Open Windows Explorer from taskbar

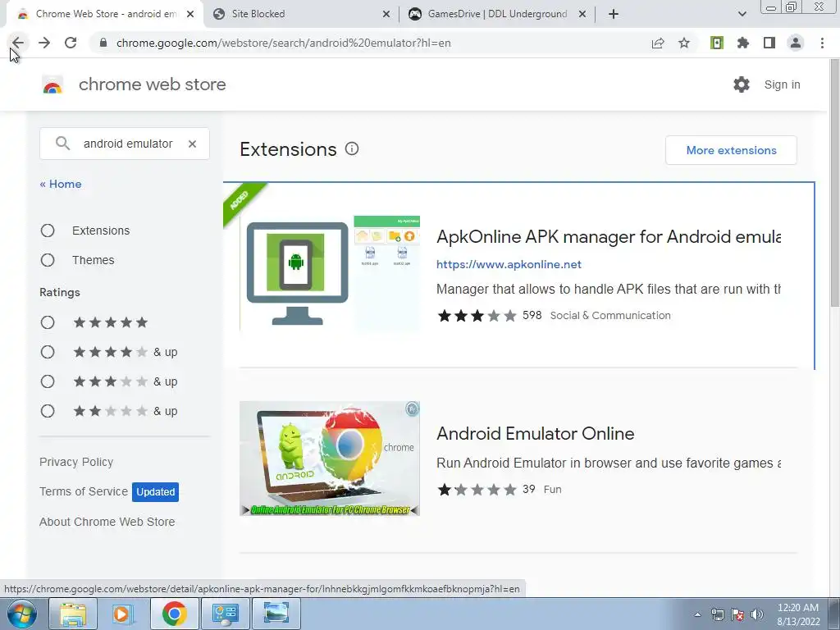point(73,614)
